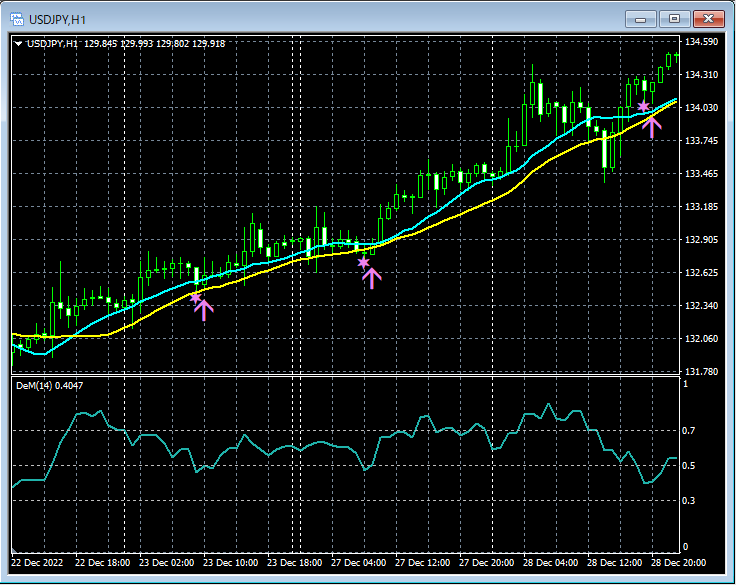
Task: Select the purple star marker near 23 Dec 10:00
Action: click(x=195, y=297)
